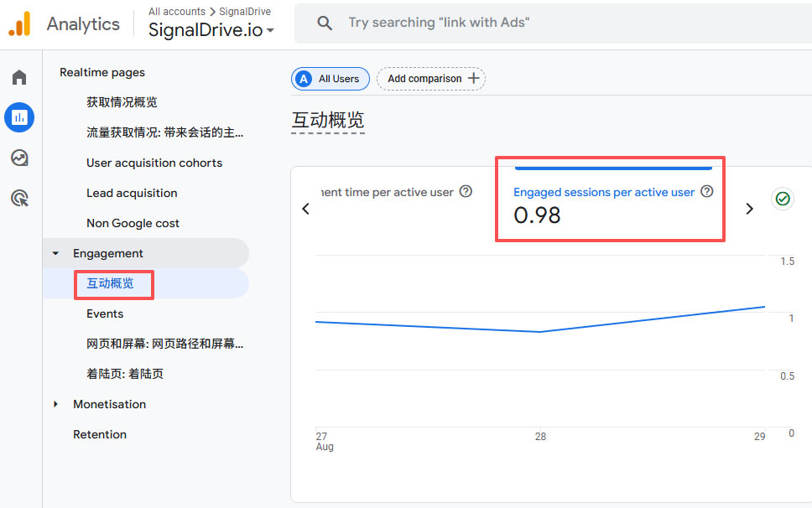Click the All Users segment chip

pos(330,79)
